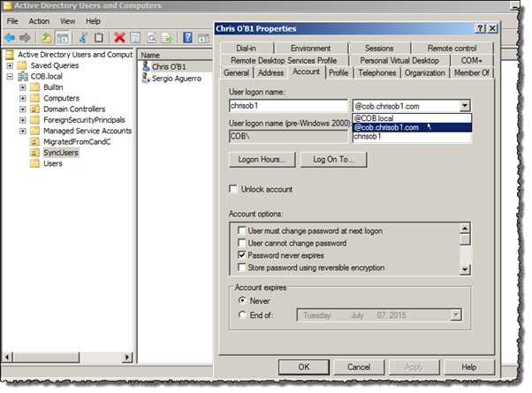Collapse the COB.local domain node
Screen dimensions: 532x393
(x=10, y=76)
